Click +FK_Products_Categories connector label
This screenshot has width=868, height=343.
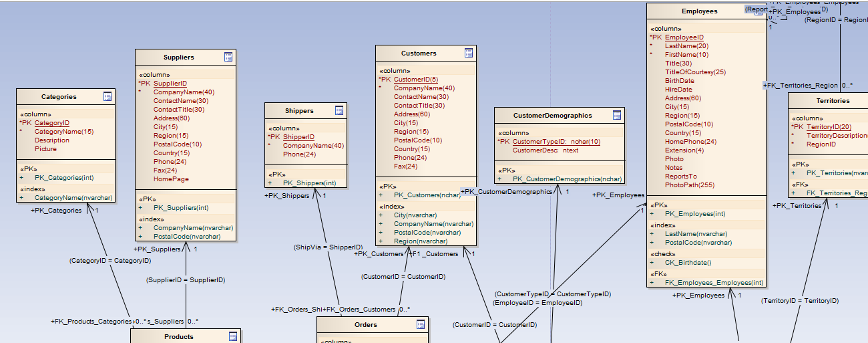click(91, 322)
